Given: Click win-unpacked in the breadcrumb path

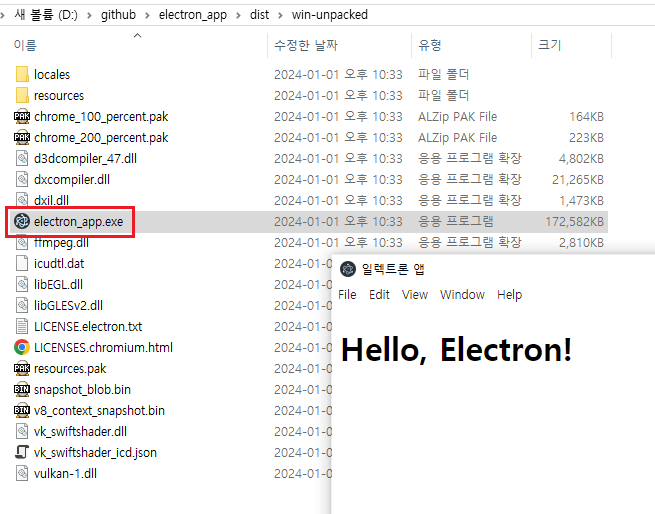Looking at the screenshot, I should click(x=330, y=15).
